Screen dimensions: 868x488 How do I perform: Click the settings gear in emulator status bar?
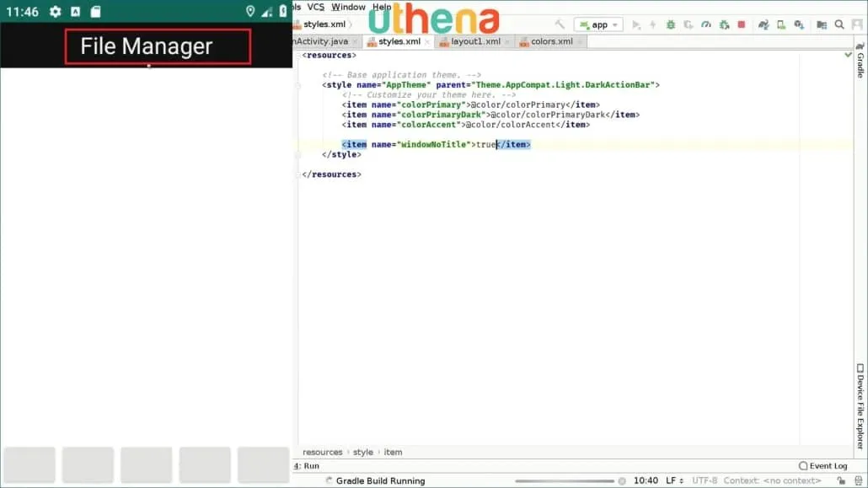click(x=55, y=12)
